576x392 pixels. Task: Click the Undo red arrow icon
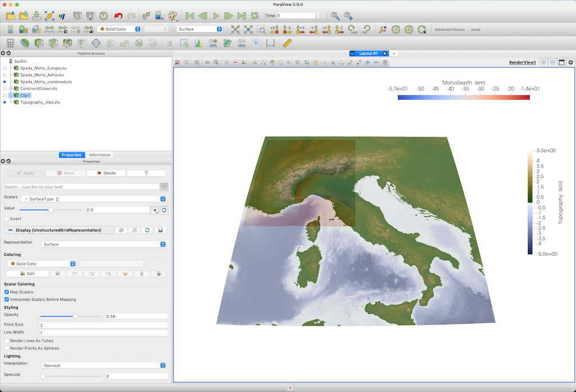[x=118, y=16]
